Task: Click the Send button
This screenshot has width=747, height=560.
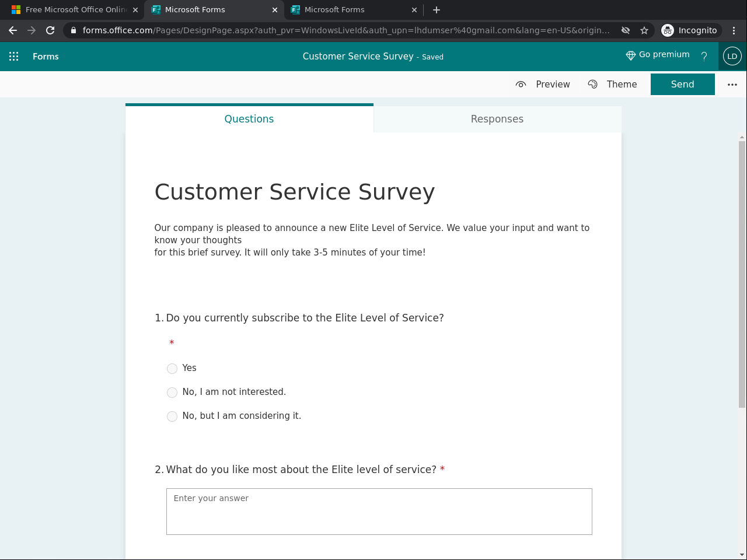Action: pyautogui.click(x=682, y=85)
